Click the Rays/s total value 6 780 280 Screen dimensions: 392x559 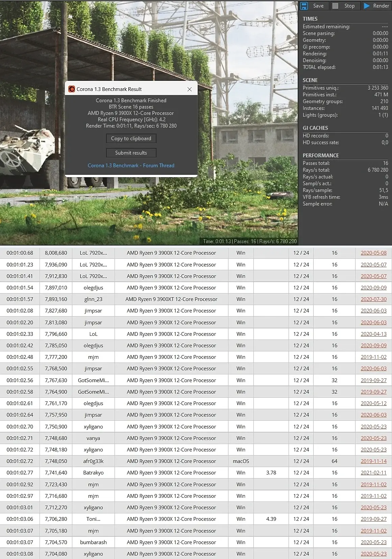pos(378,170)
